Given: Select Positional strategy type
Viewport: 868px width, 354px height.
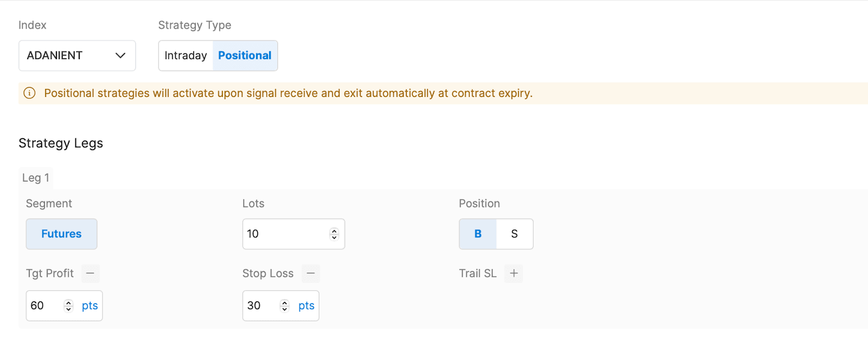Looking at the screenshot, I should point(245,56).
